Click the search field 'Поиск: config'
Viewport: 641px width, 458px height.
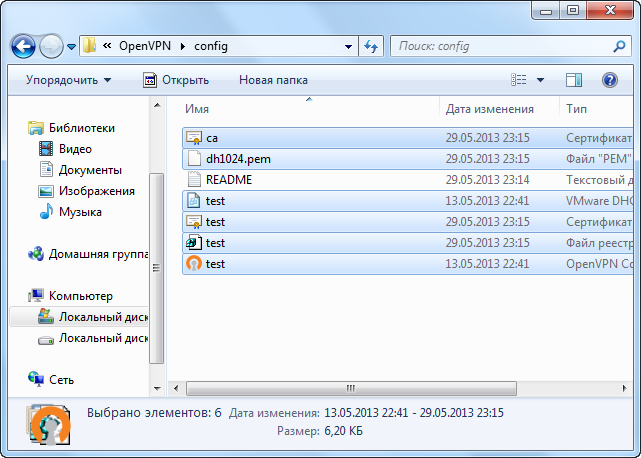point(503,46)
